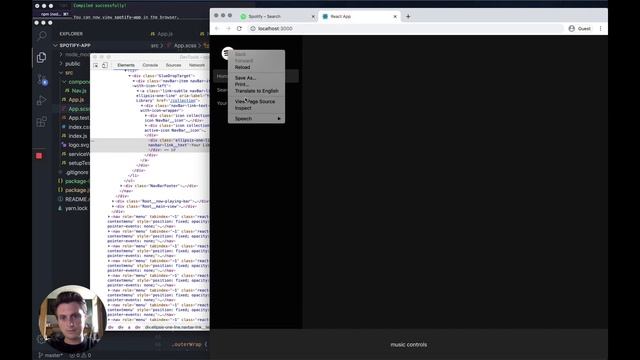Screen dimensions: 640x360
Task: Choose Translate to English in context menu
Action: pyautogui.click(x=256, y=91)
